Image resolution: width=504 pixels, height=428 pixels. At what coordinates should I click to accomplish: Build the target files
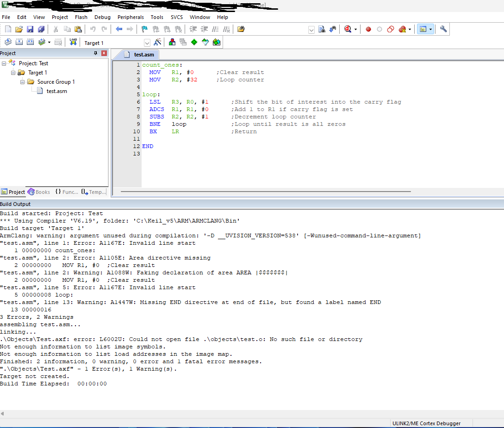tap(19, 42)
